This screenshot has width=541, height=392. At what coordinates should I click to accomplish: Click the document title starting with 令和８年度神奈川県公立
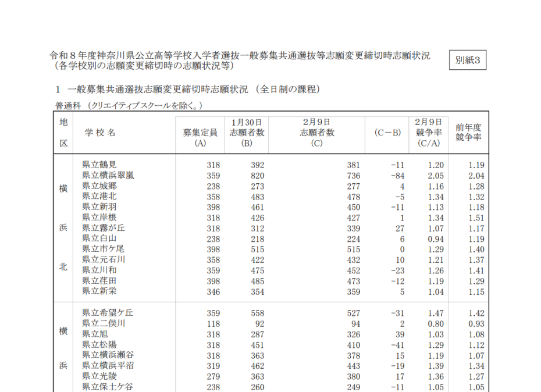[240, 56]
